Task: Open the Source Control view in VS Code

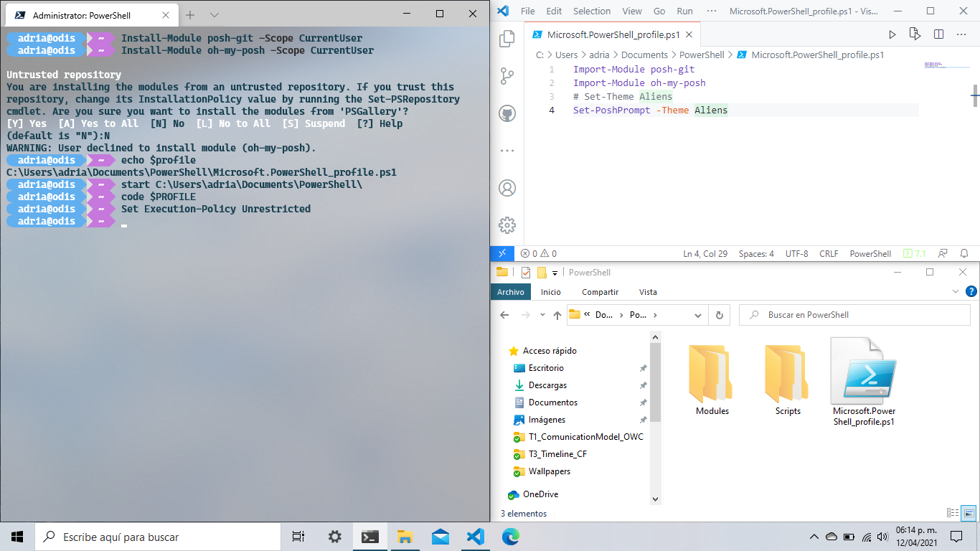Action: tap(507, 76)
